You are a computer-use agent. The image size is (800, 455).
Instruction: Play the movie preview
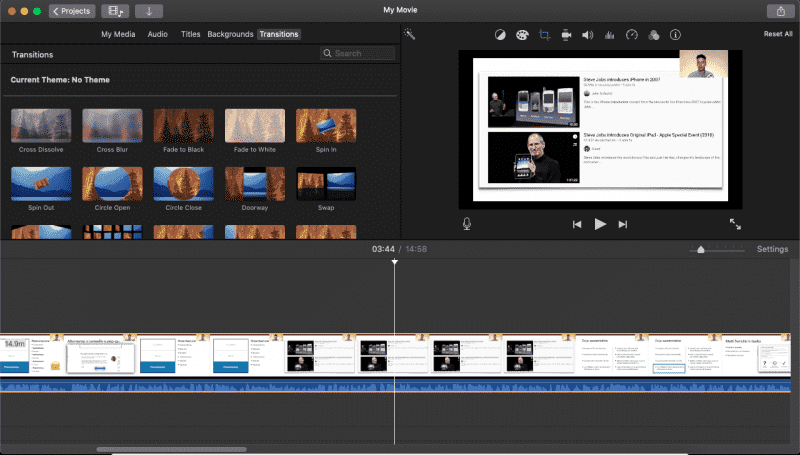pyautogui.click(x=600, y=224)
